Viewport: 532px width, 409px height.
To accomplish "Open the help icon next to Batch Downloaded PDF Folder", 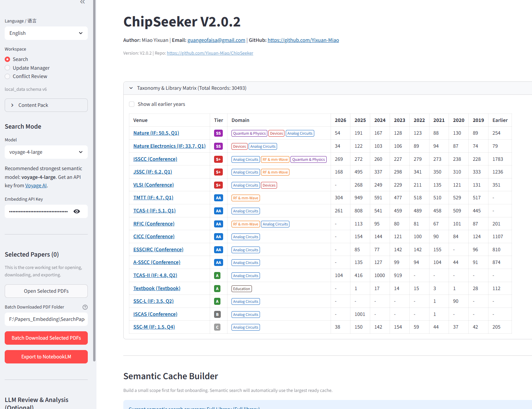I will 85,307.
